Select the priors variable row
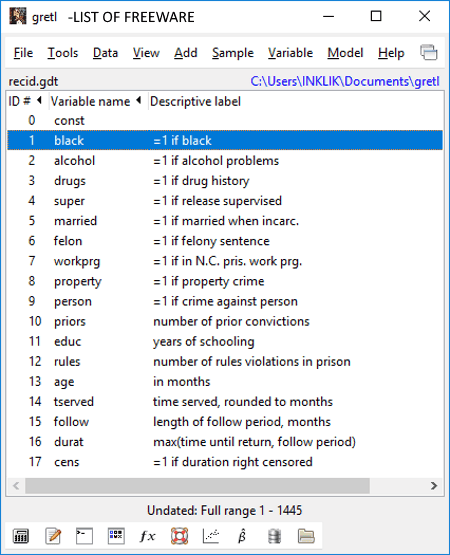 pyautogui.click(x=225, y=321)
